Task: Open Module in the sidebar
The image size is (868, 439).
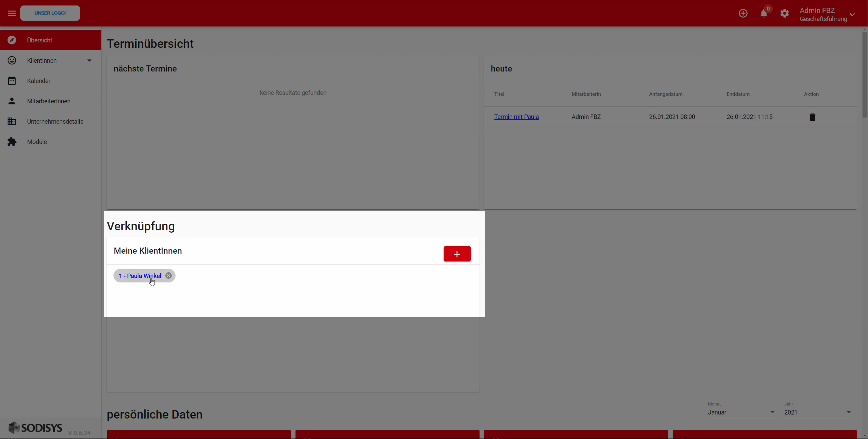Action: [51, 142]
